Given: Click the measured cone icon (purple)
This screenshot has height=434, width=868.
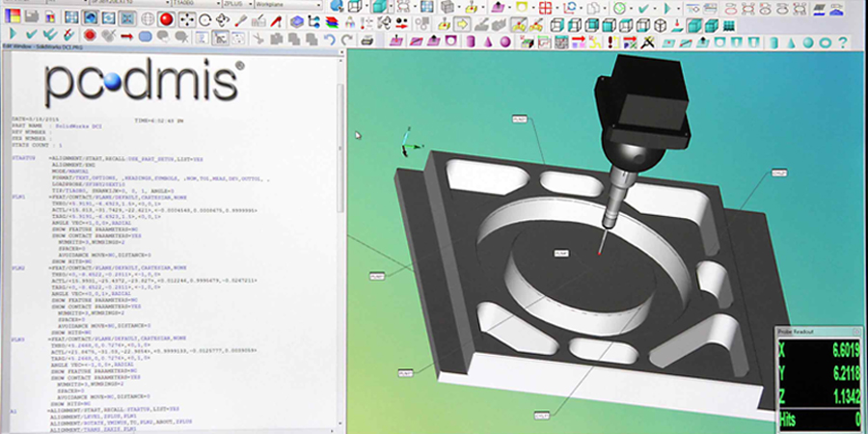Looking at the screenshot, I should coord(488,42).
